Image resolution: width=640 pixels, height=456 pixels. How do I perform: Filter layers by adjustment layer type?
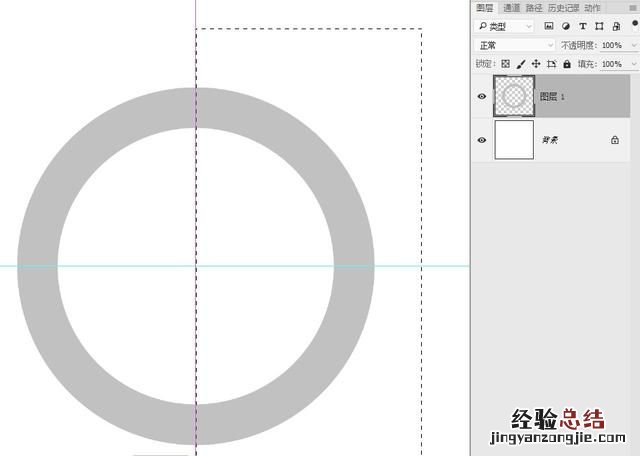(566, 26)
